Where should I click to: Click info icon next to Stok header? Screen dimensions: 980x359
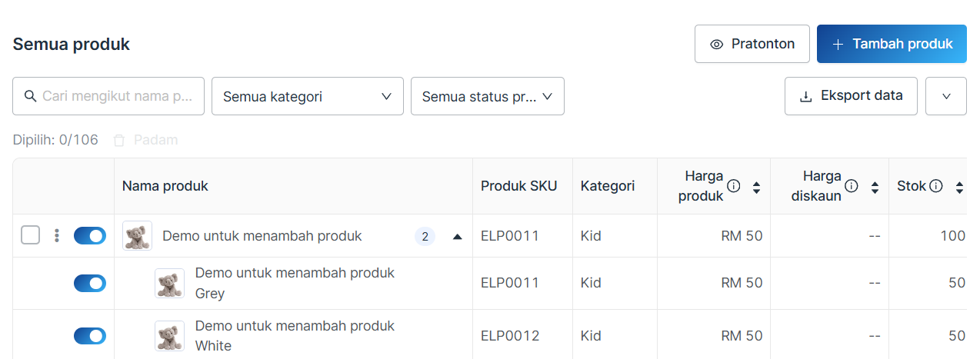tap(936, 186)
